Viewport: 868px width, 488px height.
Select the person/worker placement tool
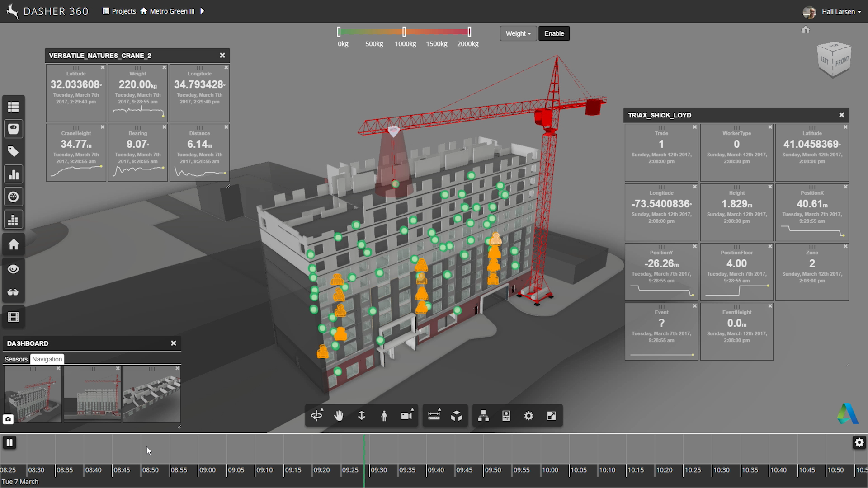click(x=385, y=415)
